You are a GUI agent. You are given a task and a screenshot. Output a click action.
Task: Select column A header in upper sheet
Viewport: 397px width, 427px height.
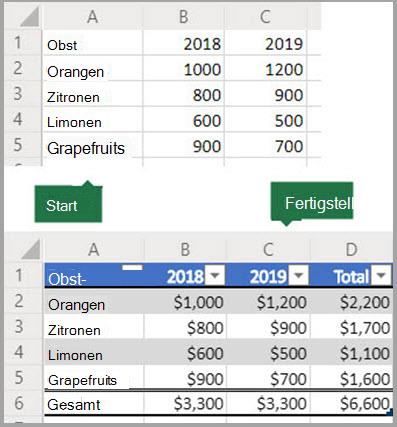click(x=93, y=17)
